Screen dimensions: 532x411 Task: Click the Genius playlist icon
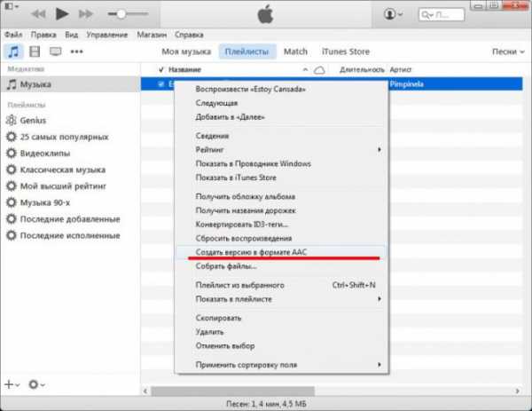[x=12, y=120]
